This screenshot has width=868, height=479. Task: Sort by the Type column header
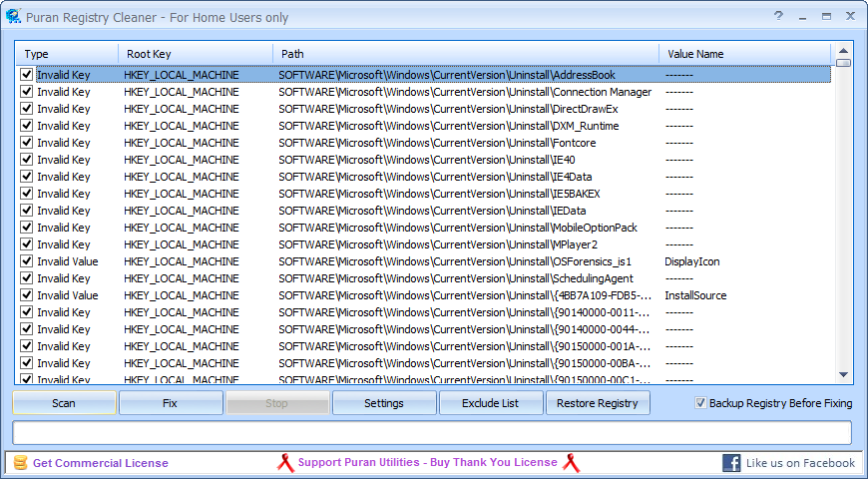[x=67, y=54]
